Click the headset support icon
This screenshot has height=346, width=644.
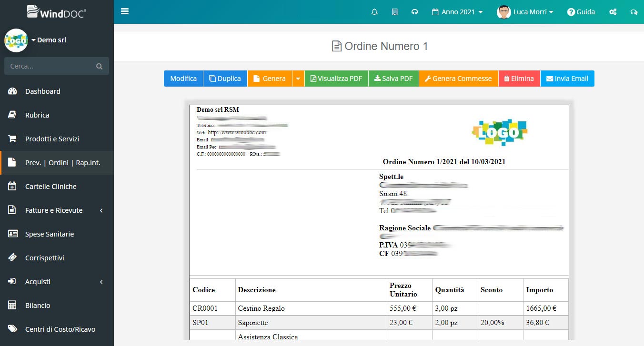[x=414, y=12]
